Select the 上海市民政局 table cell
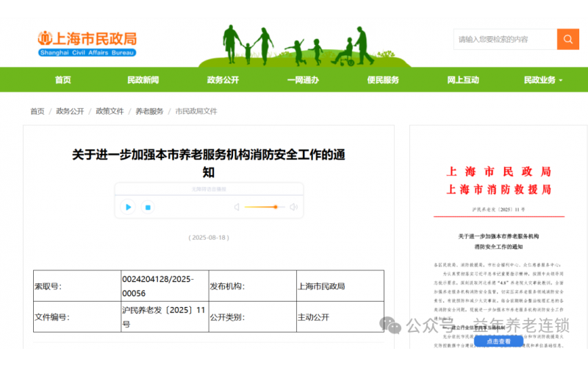 click(340, 286)
